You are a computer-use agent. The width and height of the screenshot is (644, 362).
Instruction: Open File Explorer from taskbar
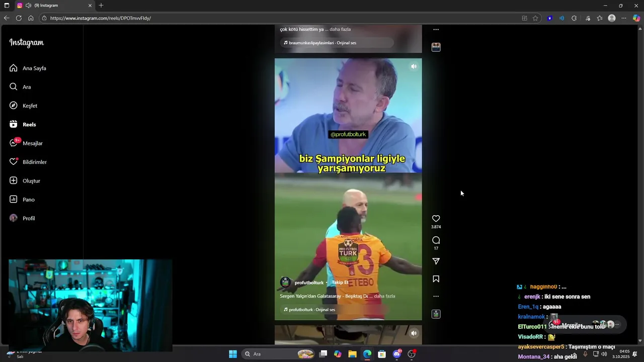point(352,354)
